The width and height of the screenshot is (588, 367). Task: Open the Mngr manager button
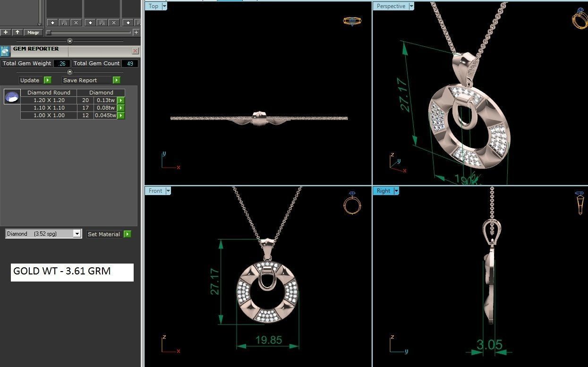click(33, 33)
